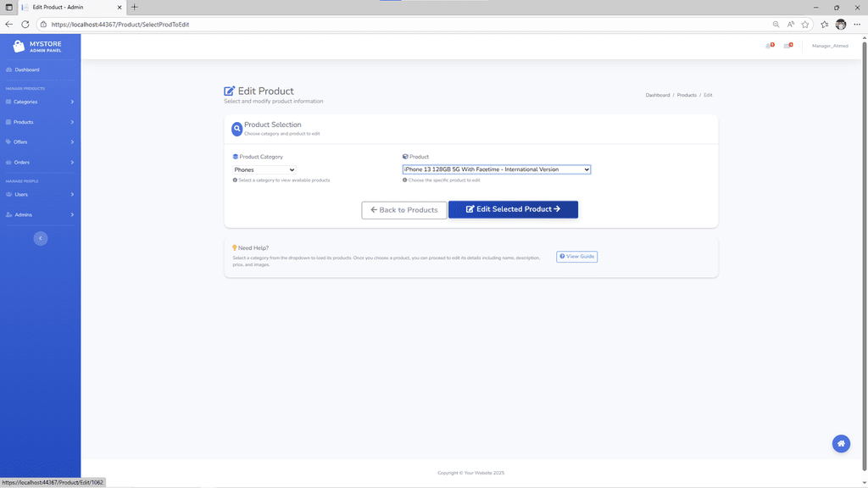Open the Product selection dropdown
The height and width of the screenshot is (488, 868).
[x=496, y=169]
